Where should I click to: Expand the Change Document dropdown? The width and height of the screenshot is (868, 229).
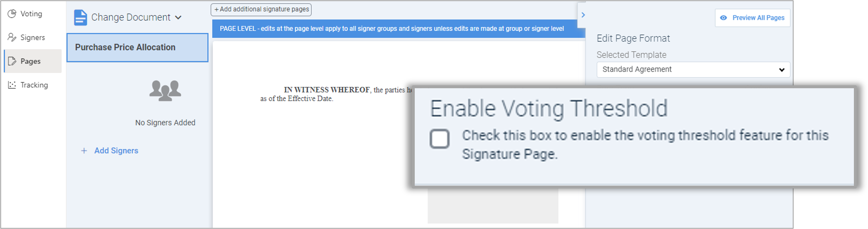pos(178,17)
